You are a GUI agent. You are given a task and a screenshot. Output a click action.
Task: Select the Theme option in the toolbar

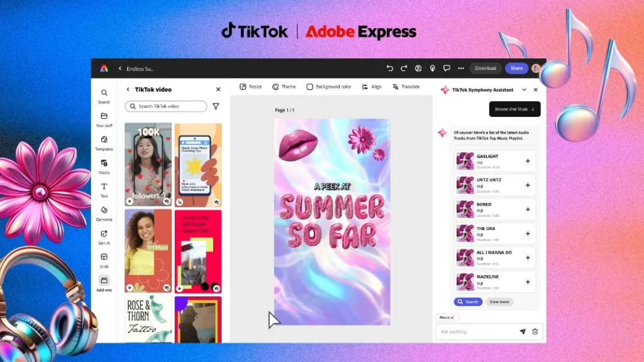[284, 86]
